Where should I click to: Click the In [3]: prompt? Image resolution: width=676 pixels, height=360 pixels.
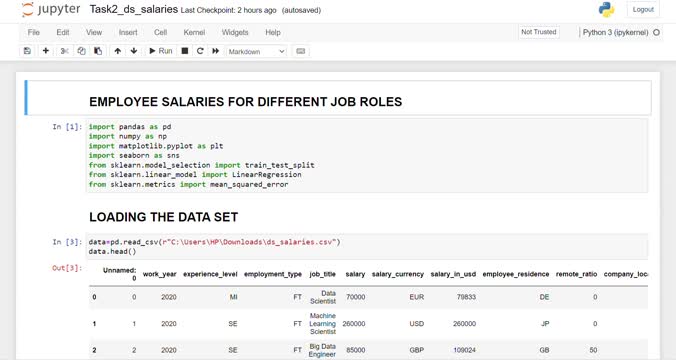(67, 242)
